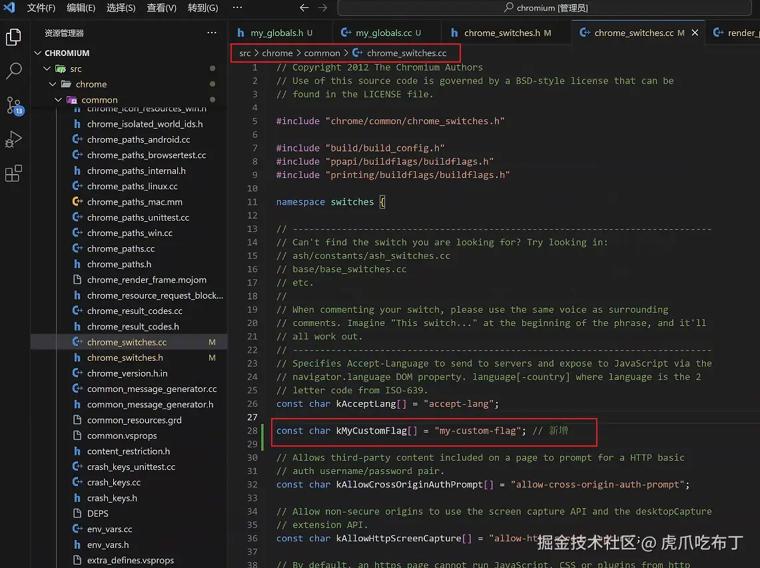The width and height of the screenshot is (760, 568).
Task: Open the Run and Debug view
Action: (x=14, y=140)
